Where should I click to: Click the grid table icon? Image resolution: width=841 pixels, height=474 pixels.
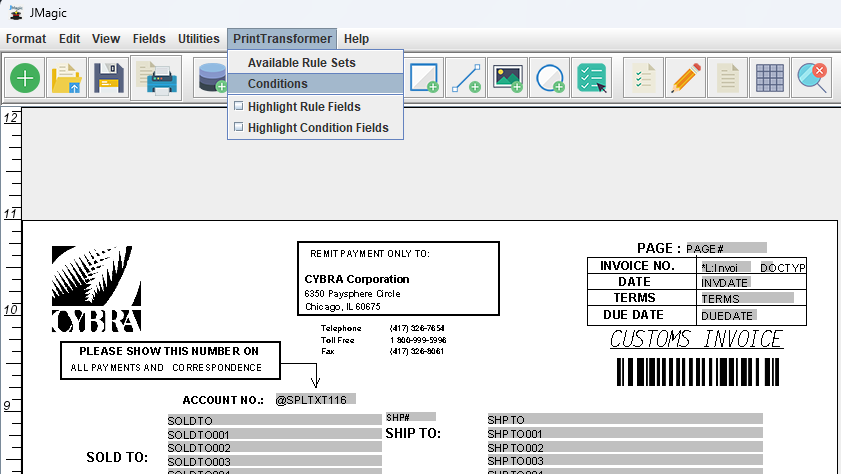click(769, 78)
